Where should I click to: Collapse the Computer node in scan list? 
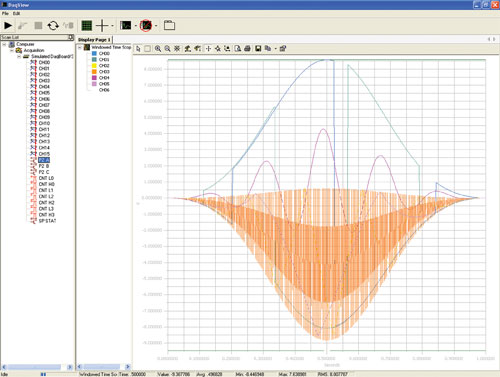5,44
